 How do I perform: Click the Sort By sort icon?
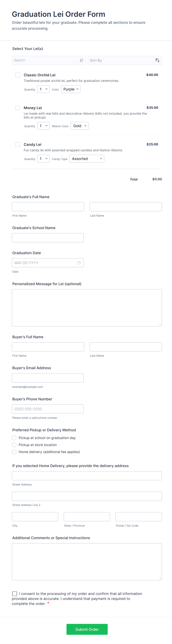tap(157, 60)
